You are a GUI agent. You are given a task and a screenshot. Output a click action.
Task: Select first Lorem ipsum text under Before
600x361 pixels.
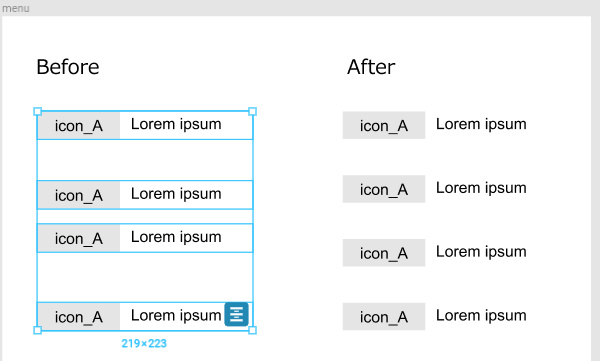click(176, 124)
